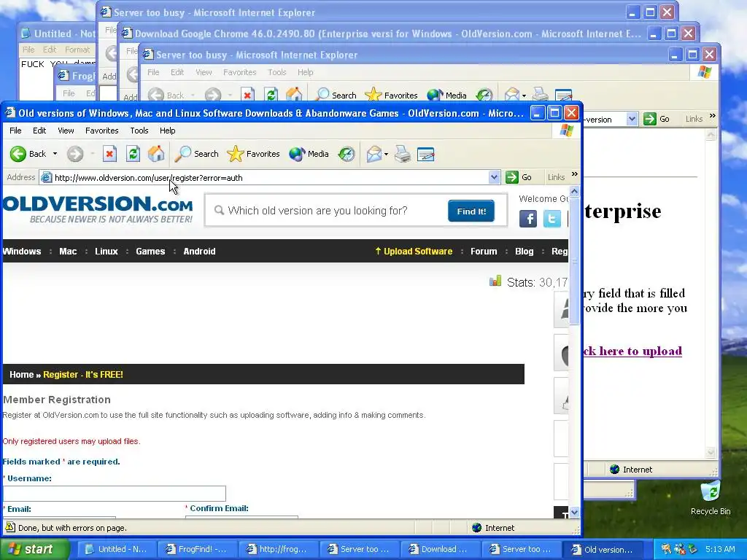
Task: Click the script error warning icon in status bar
Action: pos(9,527)
